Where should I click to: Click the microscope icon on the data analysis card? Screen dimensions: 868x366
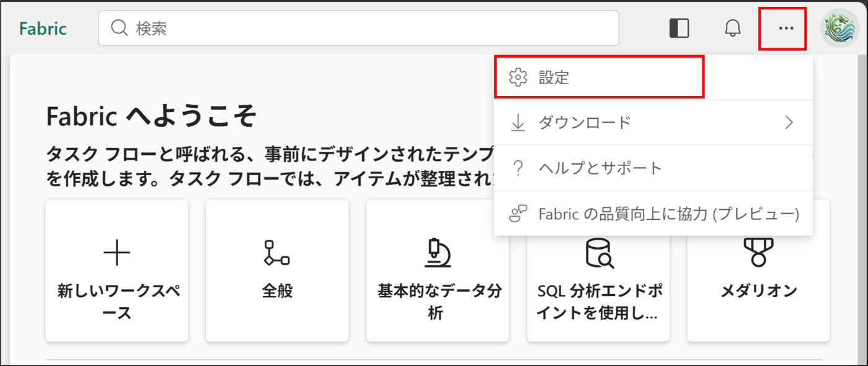[437, 253]
